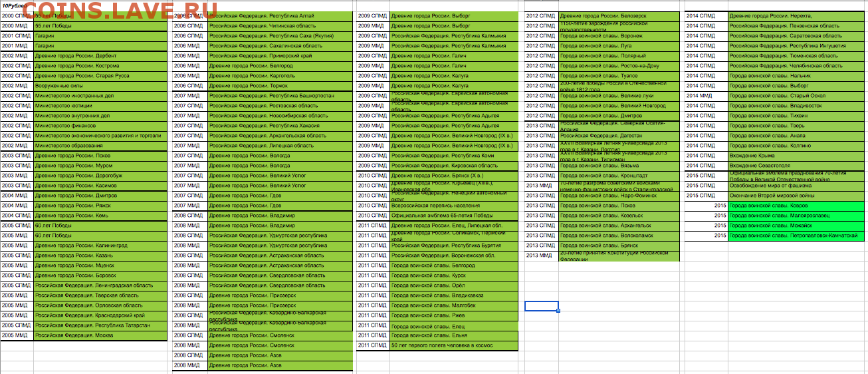Click 'Российская Федерация. Республика Башкортостан'
Screen dimensions: 868x374
280,96
